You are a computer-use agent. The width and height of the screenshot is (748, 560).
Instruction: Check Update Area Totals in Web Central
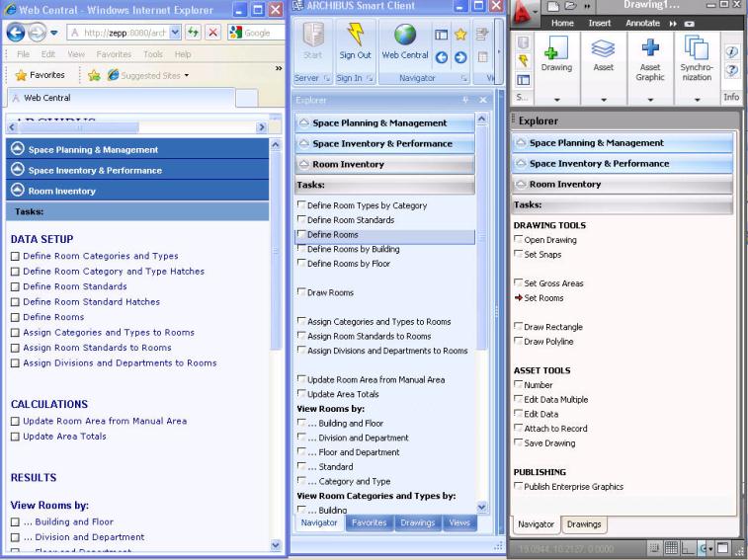pos(15,437)
